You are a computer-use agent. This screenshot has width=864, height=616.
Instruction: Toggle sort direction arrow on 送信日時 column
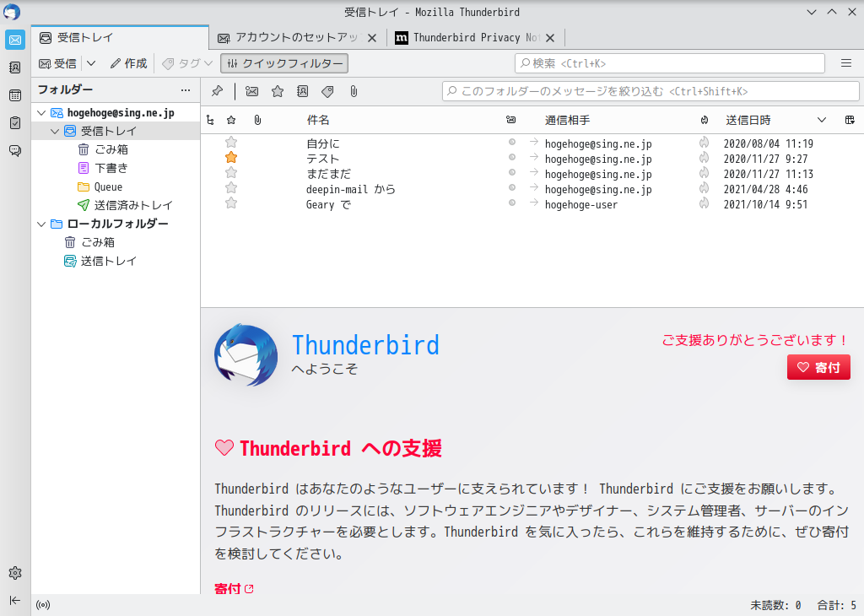pos(822,120)
